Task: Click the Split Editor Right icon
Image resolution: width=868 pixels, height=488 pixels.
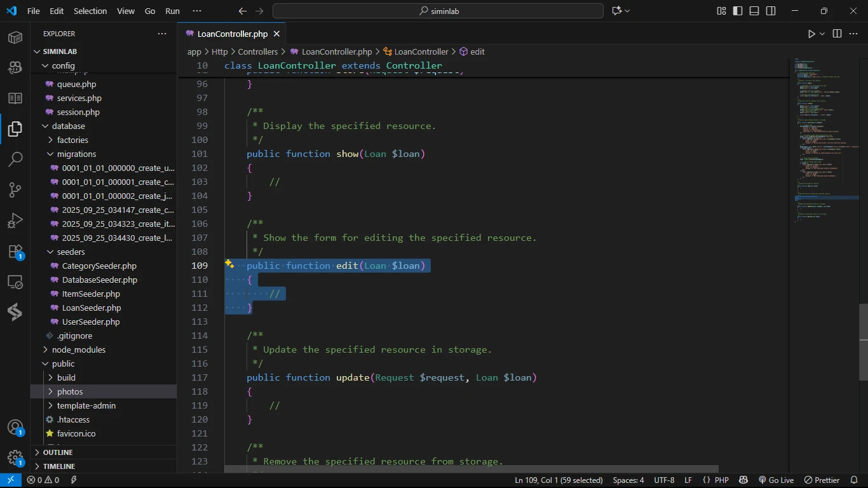Action: [837, 34]
